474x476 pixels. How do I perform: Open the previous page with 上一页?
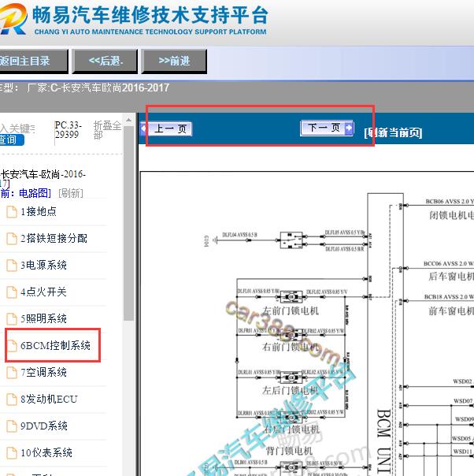pyautogui.click(x=167, y=128)
